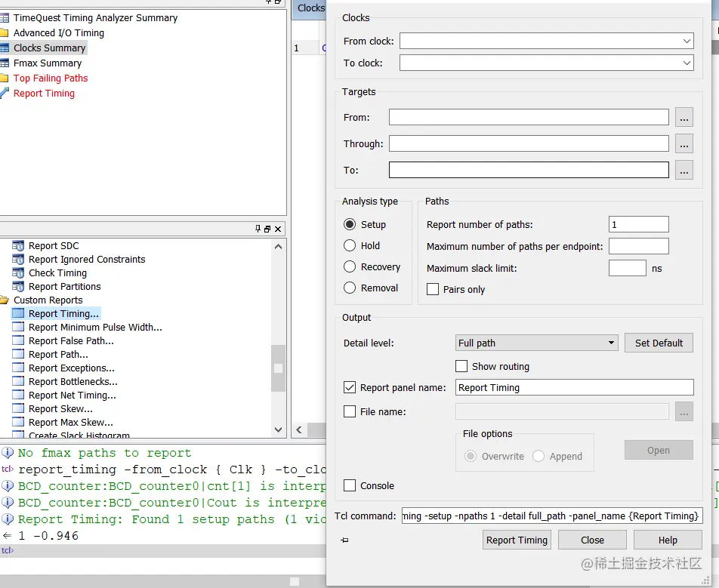Image resolution: width=719 pixels, height=588 pixels.
Task: Click the Tcl command text field
Action: point(552,516)
